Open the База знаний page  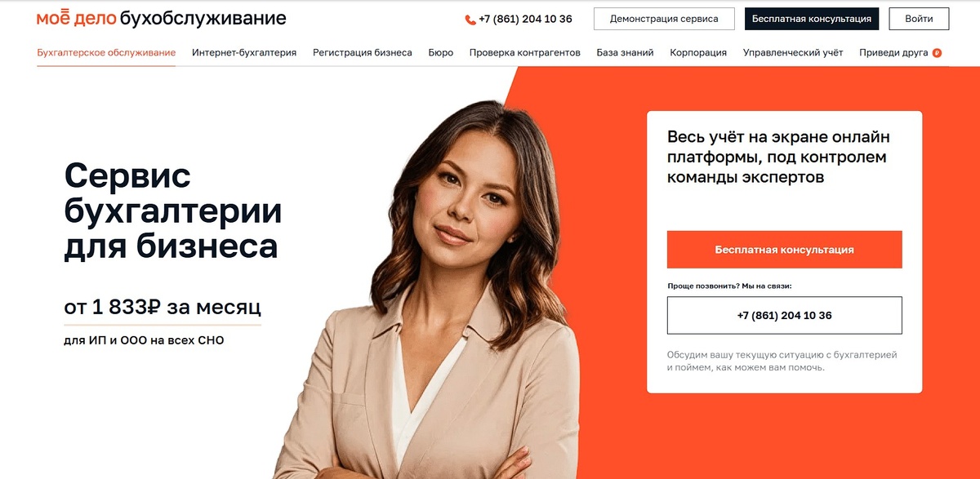(625, 52)
